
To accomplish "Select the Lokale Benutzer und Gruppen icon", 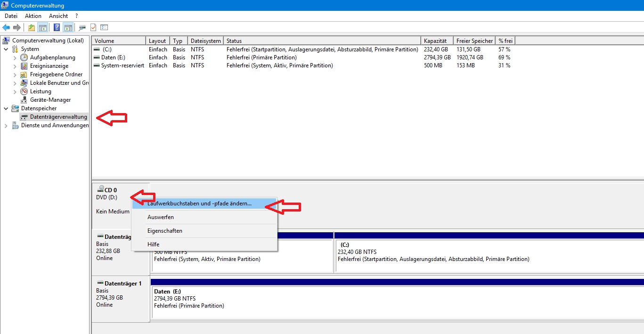I will 24,83.
